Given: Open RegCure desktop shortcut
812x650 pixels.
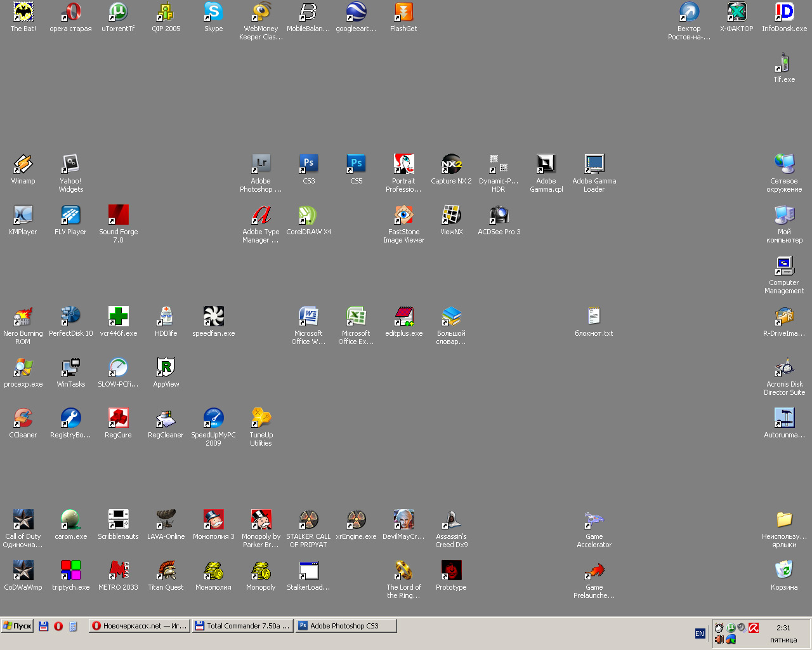Looking at the screenshot, I should (x=119, y=418).
